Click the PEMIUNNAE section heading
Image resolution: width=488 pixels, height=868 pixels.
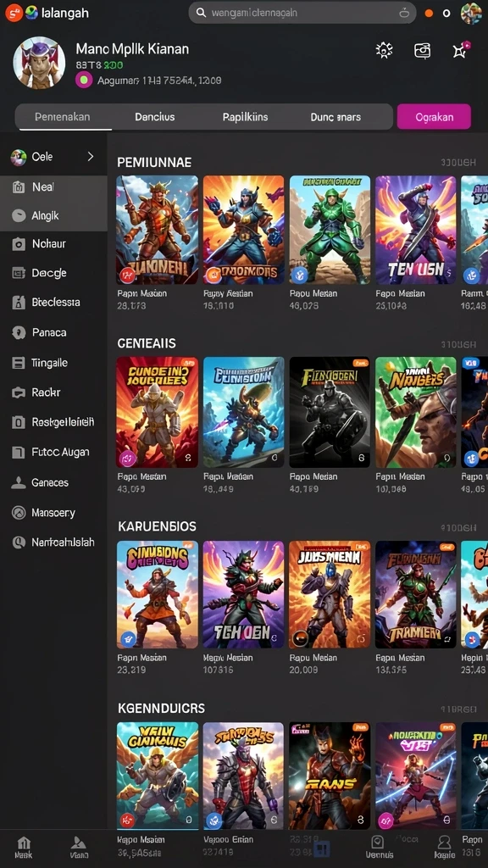[x=154, y=162]
